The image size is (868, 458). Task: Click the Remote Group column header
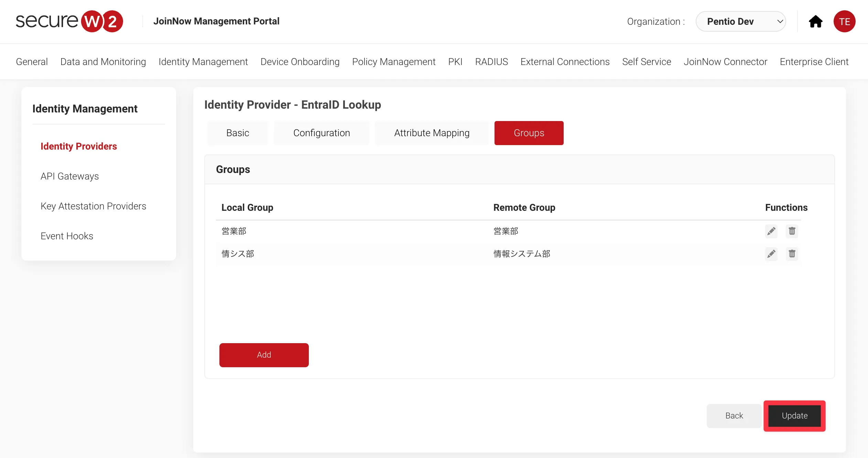pyautogui.click(x=524, y=207)
